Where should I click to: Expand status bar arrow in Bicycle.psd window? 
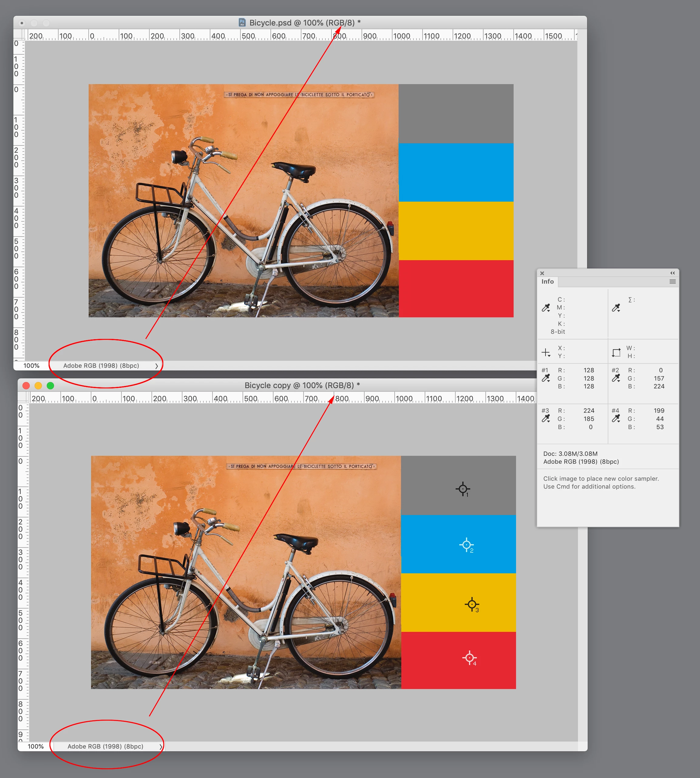(x=157, y=366)
